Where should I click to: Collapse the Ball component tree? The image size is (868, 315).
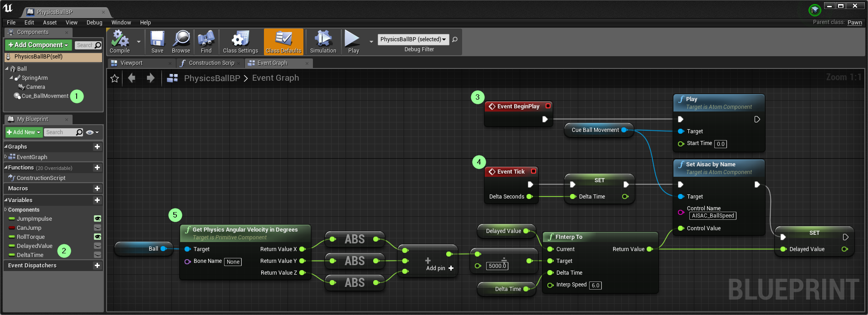point(7,68)
